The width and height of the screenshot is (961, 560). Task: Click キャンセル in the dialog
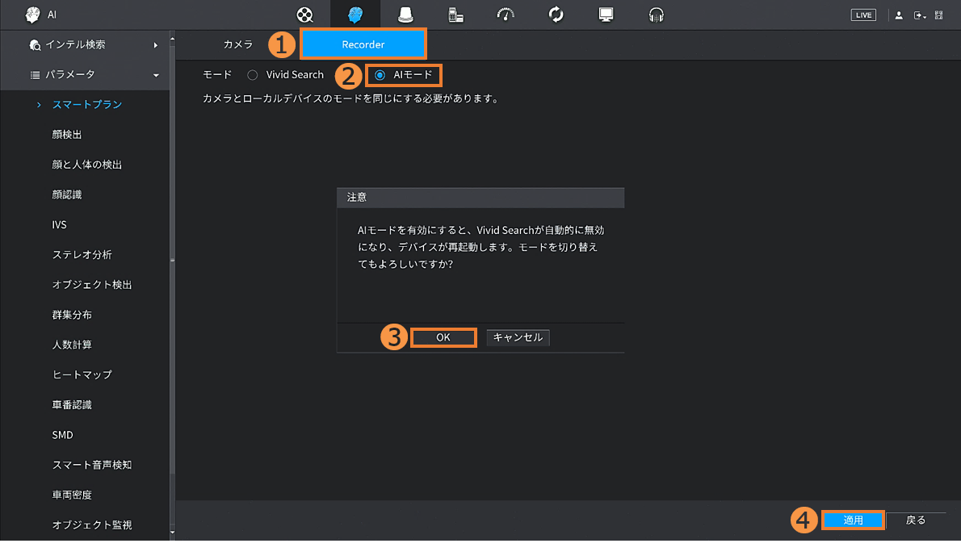pos(518,337)
